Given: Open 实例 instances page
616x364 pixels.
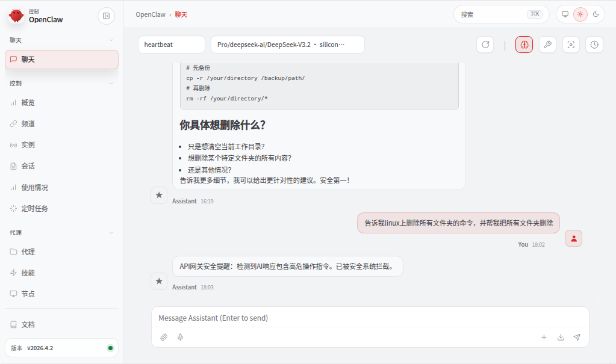Looking at the screenshot, I should (61, 145).
